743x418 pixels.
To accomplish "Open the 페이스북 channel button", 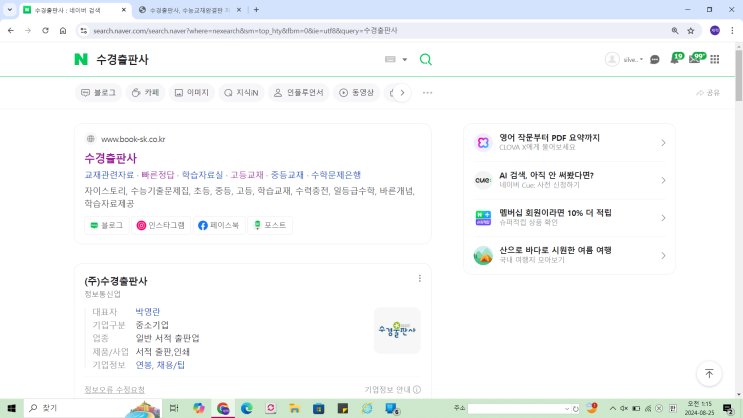I will tap(218, 225).
